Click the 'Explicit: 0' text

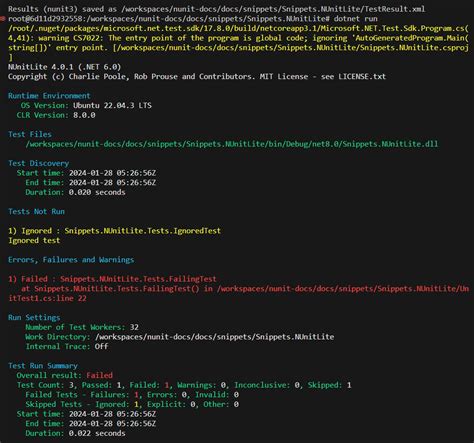click(x=171, y=404)
